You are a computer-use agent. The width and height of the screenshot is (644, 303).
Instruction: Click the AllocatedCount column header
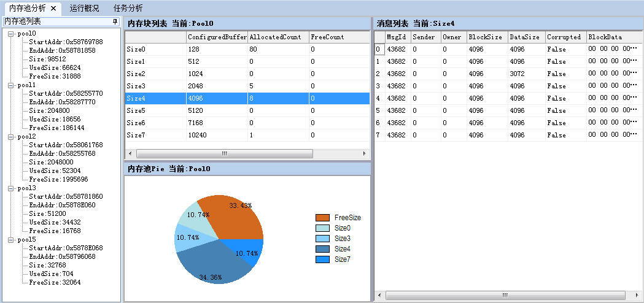276,37
